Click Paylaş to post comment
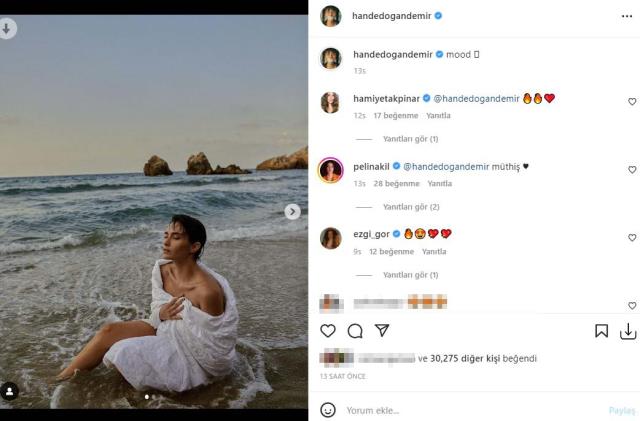640x421 pixels. point(622,411)
